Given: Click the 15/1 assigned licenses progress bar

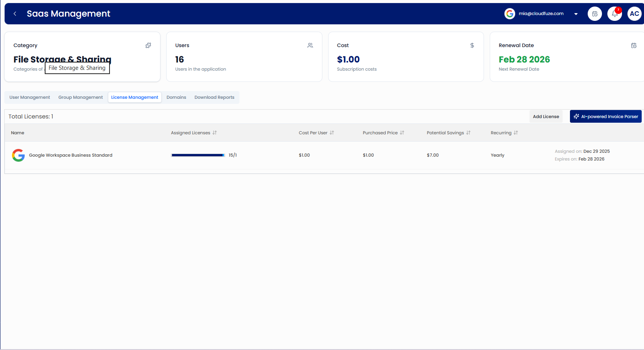Looking at the screenshot, I should 198,155.
